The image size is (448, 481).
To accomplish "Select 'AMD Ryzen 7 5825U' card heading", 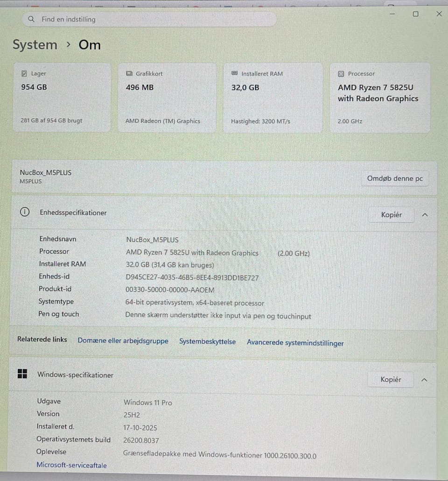I will [376, 87].
